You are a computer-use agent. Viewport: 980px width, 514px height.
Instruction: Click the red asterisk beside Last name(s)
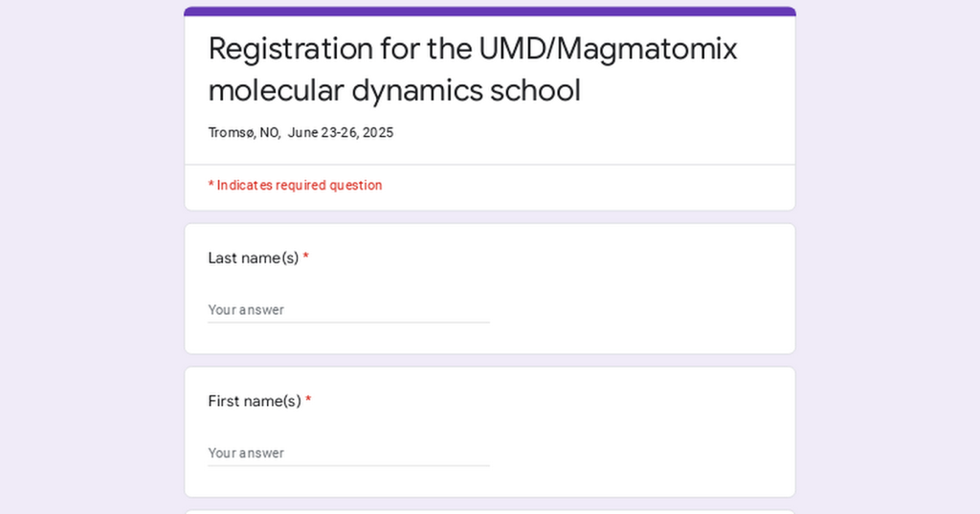(306, 258)
